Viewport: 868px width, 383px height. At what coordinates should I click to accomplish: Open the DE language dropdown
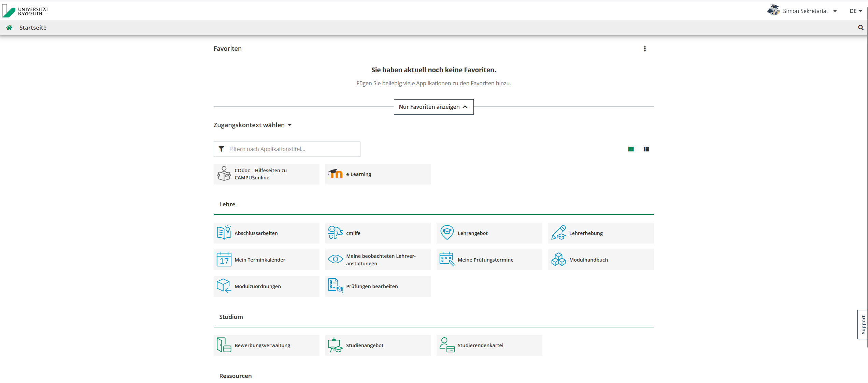pos(856,11)
